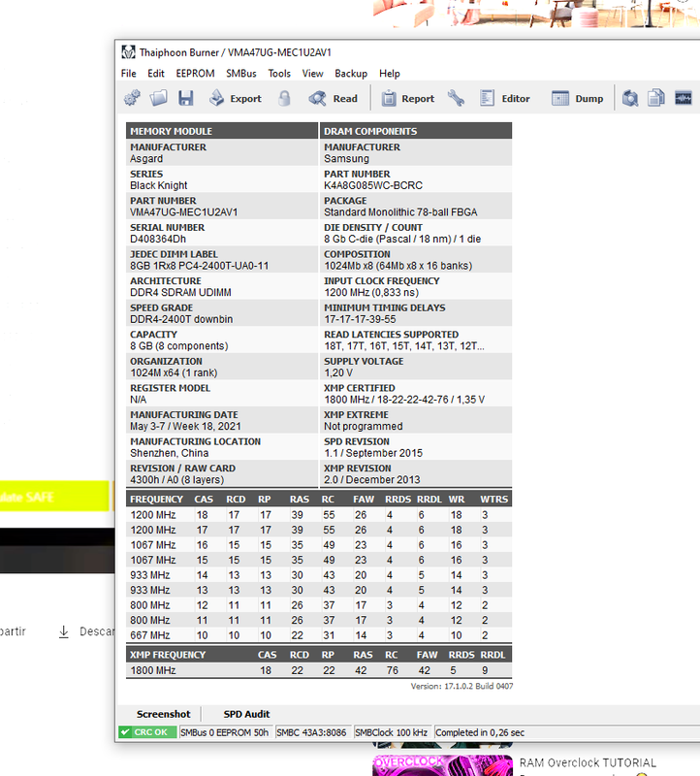Open the Tools menu
The image size is (700, 776).
pos(279,74)
